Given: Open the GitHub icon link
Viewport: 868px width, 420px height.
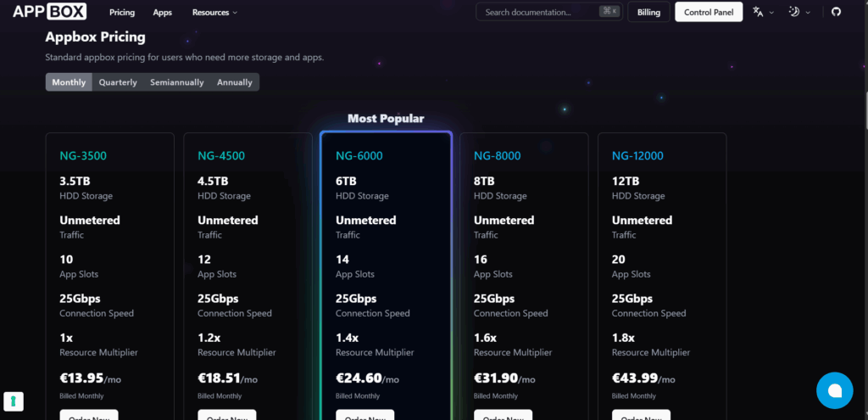Looking at the screenshot, I should [836, 12].
